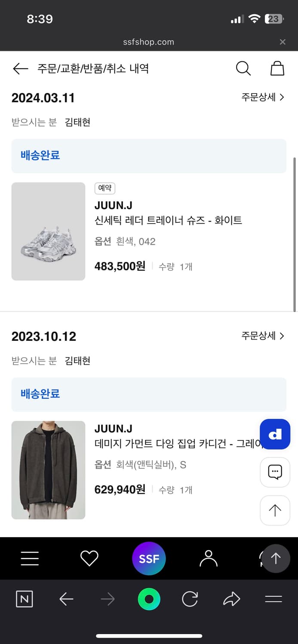Viewport: 298px width, 644px height.
Task: Open the my page profile icon
Action: pos(209,558)
